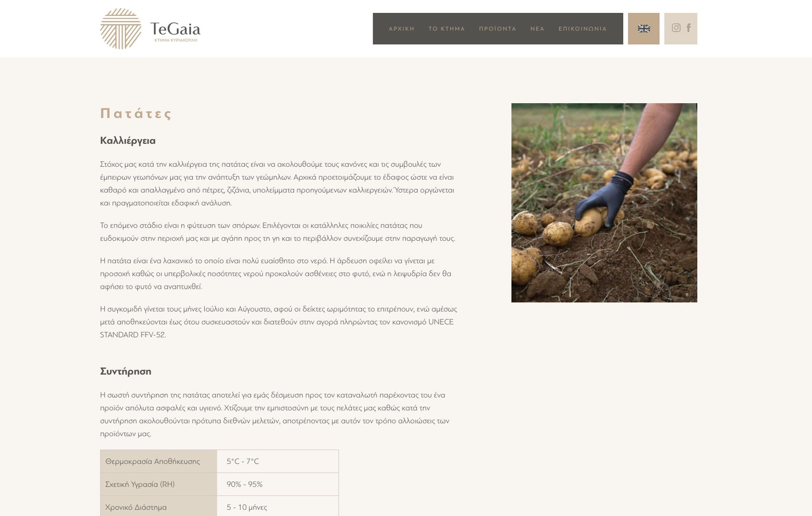Viewport: 812px width, 516px height.
Task: Select the Σχετική Υγρασία (RH) cell
Action: pyautogui.click(x=159, y=484)
